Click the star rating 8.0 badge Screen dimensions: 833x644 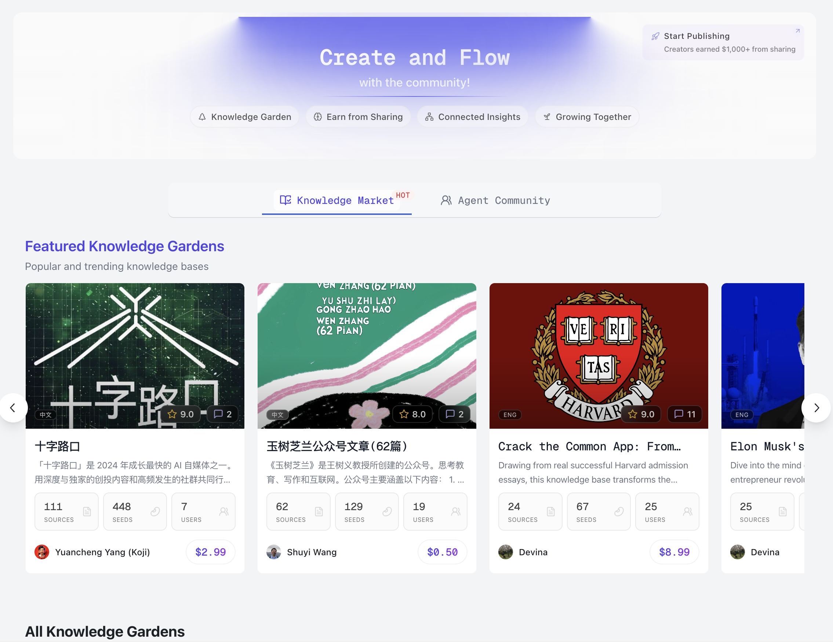412,414
